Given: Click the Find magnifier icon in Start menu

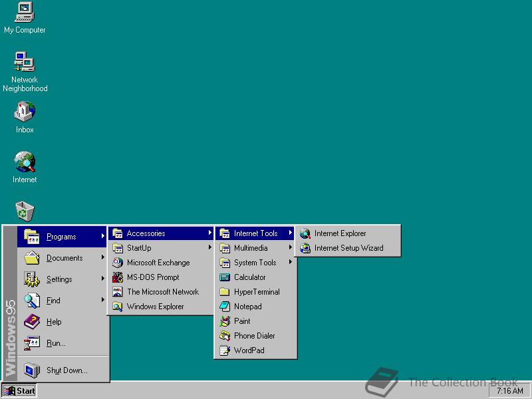Looking at the screenshot, I should [x=32, y=301].
